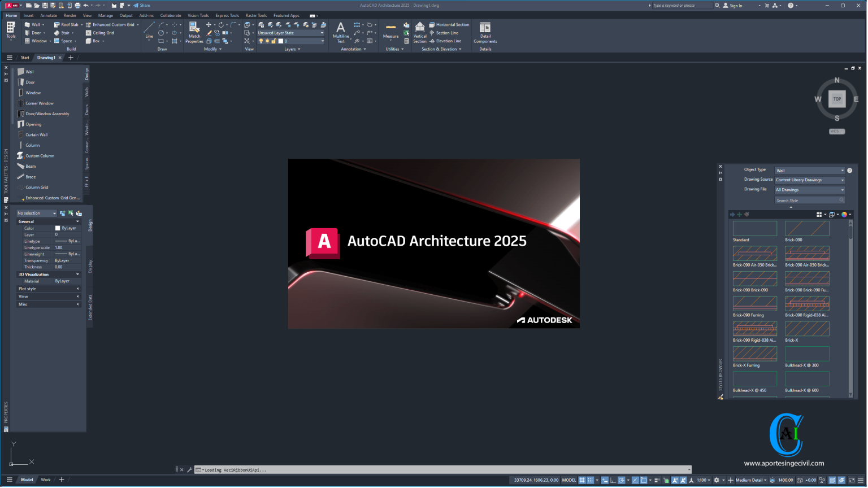Open the Object Type dropdown showing Wall
The width and height of the screenshot is (868, 488).
(x=842, y=170)
